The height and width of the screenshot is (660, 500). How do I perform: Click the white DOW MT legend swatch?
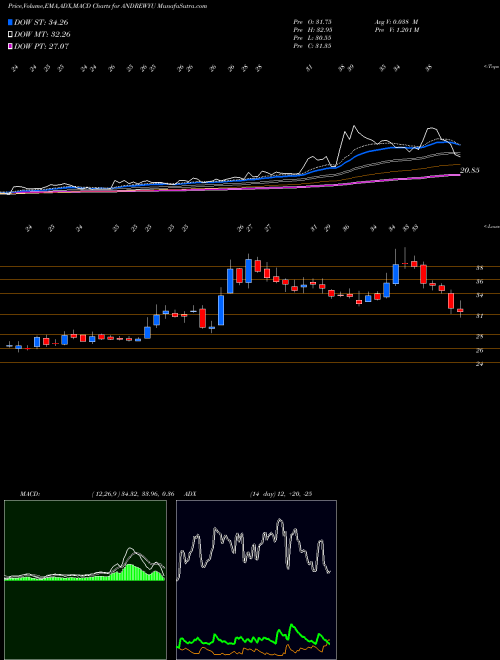pyautogui.click(x=10, y=35)
